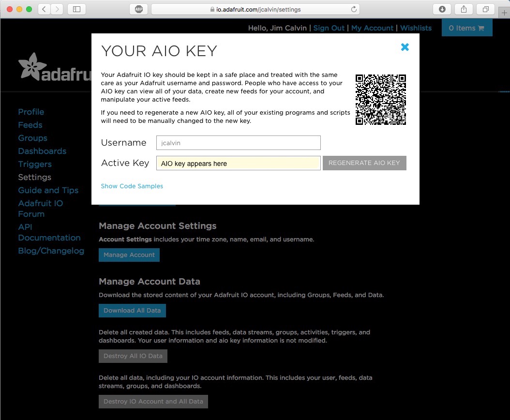Show Safari downloads
Viewport: 510px width, 420px height.
point(442,9)
